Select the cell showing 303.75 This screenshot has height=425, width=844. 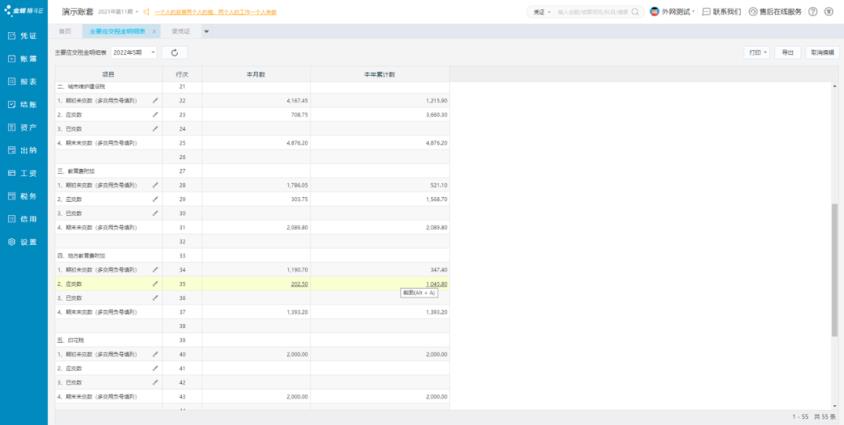[256, 199]
